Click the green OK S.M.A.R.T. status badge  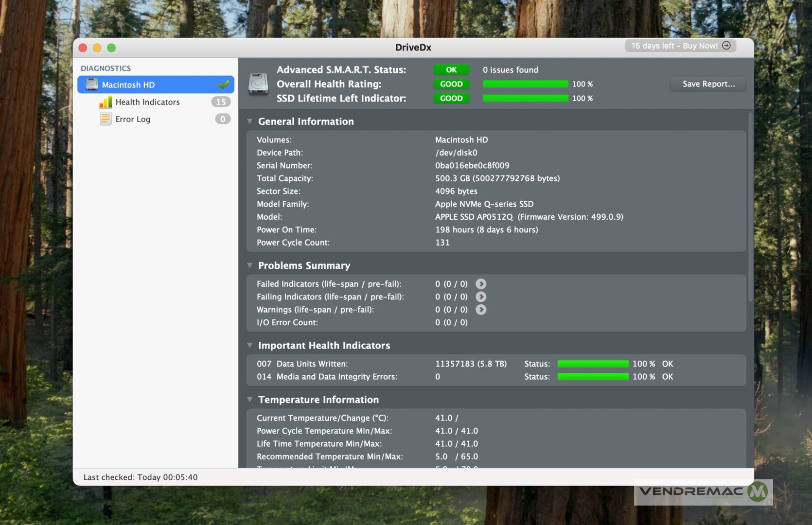click(x=451, y=70)
